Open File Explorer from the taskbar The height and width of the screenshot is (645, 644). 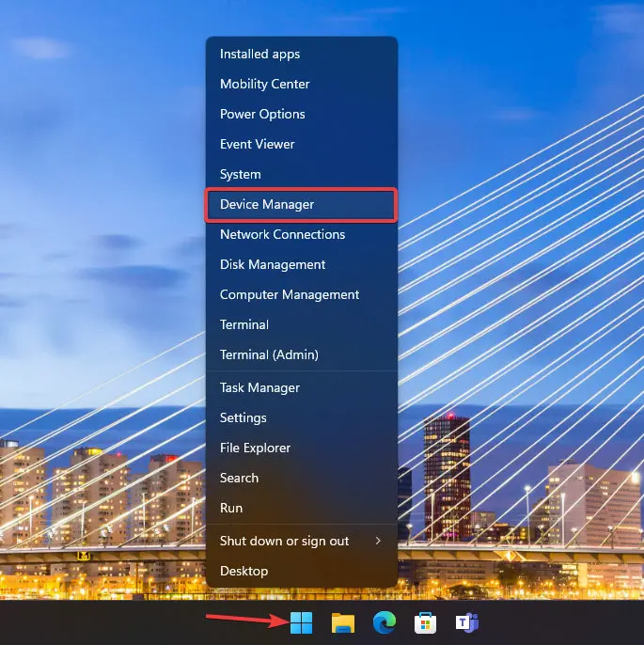[x=342, y=622]
